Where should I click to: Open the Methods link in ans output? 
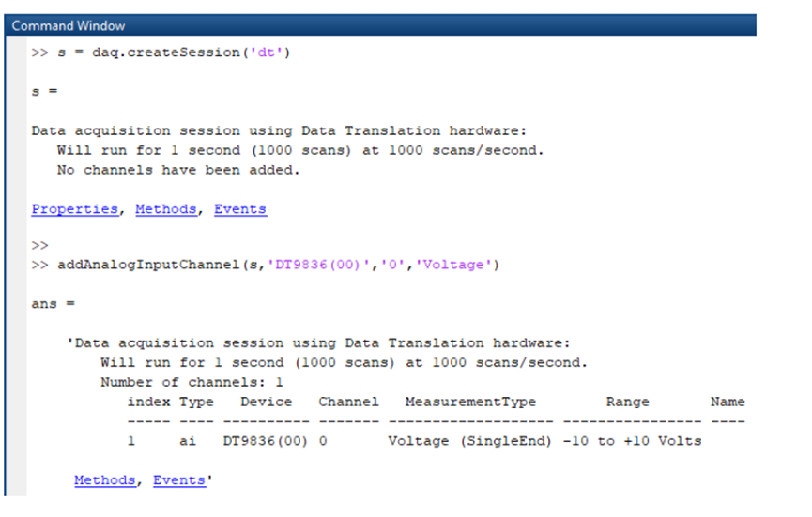tap(105, 479)
